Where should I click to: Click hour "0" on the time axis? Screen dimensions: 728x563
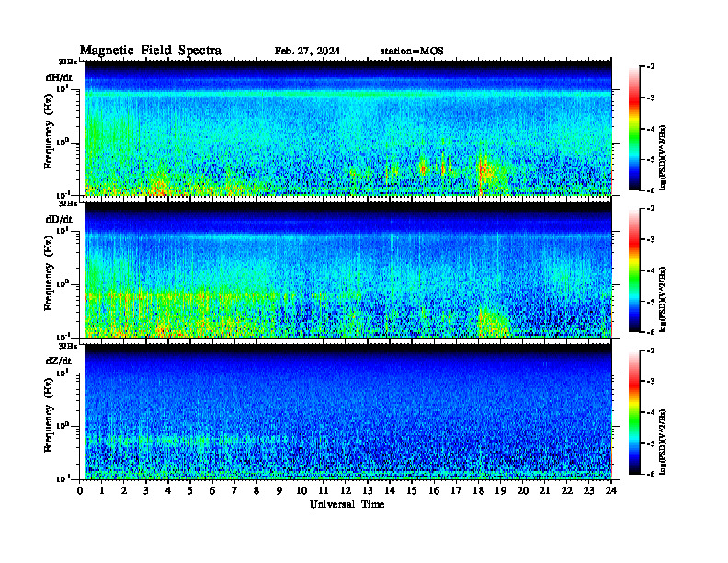80,491
